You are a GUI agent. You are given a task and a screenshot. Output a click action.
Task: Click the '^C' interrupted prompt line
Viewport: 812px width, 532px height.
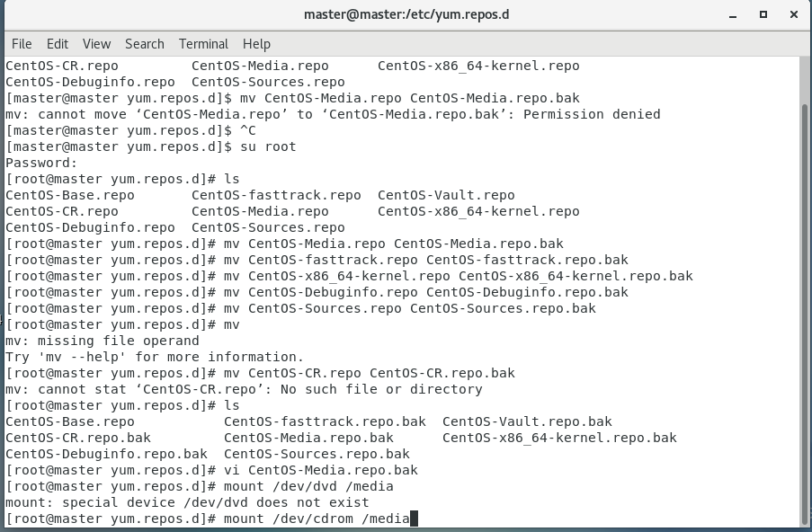[x=130, y=130]
